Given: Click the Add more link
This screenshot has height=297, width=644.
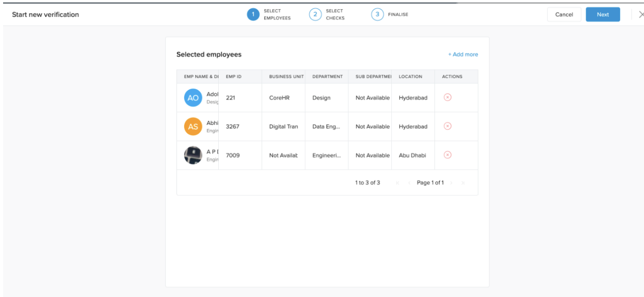Looking at the screenshot, I should coord(463,55).
